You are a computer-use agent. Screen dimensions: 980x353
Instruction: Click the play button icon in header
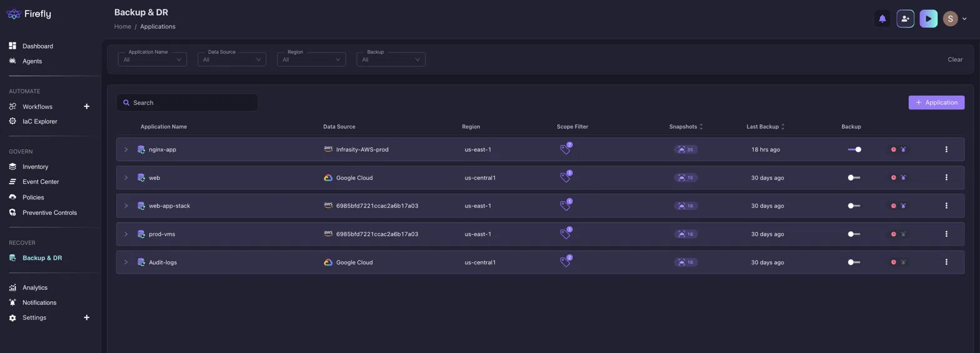(928, 19)
